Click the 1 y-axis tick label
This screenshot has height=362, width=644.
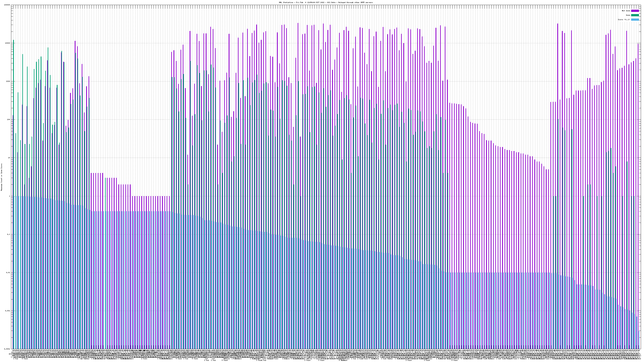[x=9, y=196]
